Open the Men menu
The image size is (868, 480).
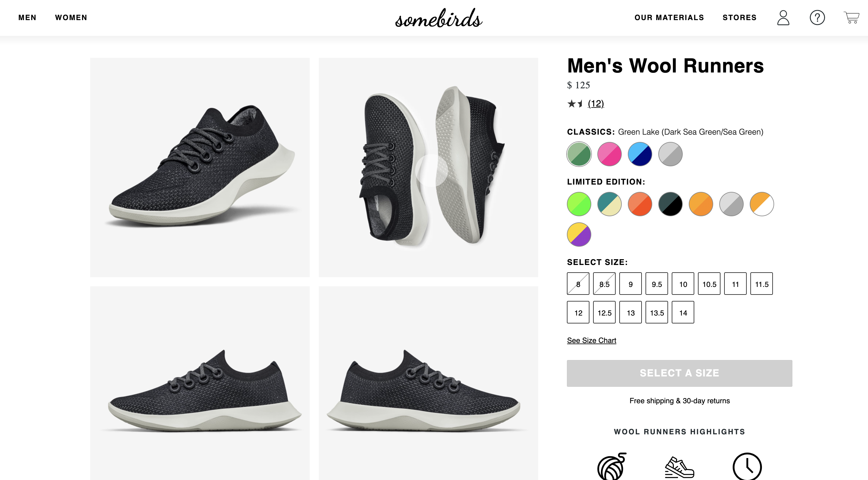tap(27, 18)
